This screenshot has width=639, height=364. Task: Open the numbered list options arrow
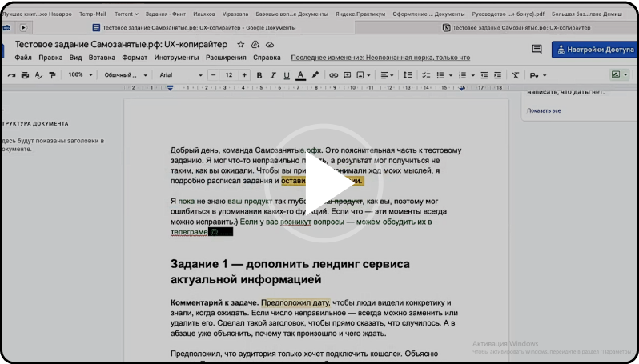(472, 75)
